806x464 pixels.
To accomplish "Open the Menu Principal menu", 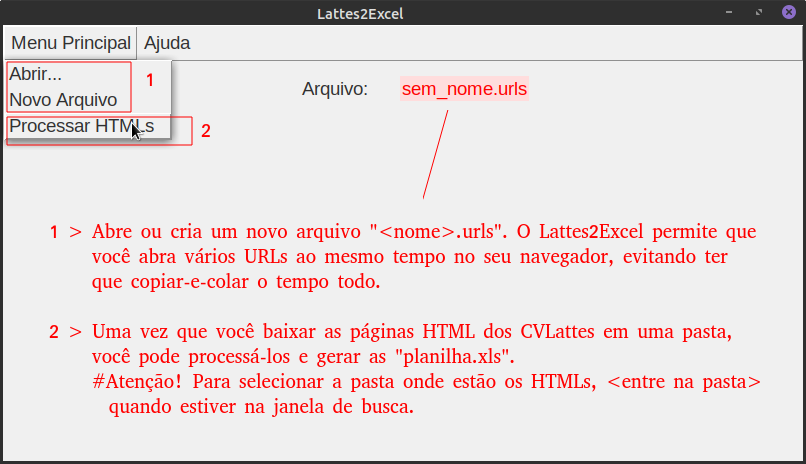I will [x=71, y=43].
